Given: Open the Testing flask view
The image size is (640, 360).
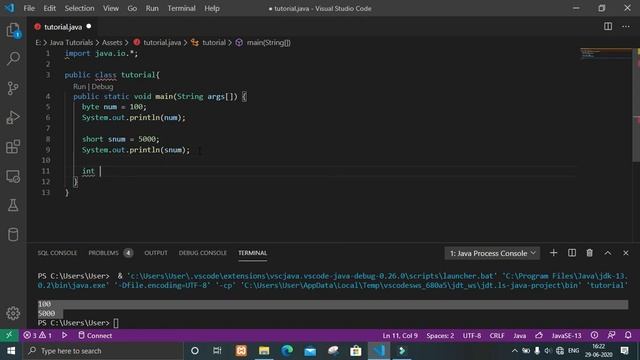Looking at the screenshot, I should point(13,205).
